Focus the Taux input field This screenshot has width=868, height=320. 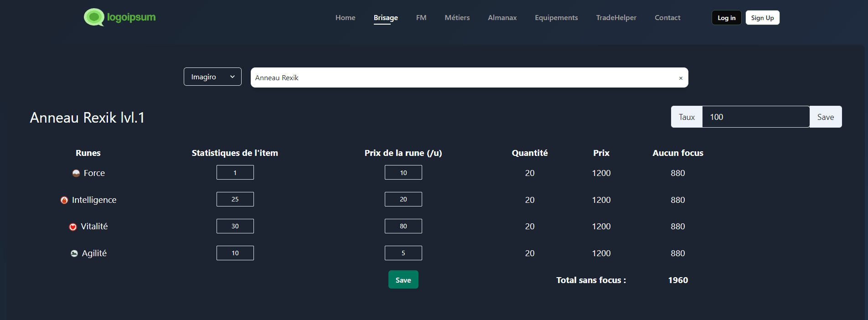(755, 117)
